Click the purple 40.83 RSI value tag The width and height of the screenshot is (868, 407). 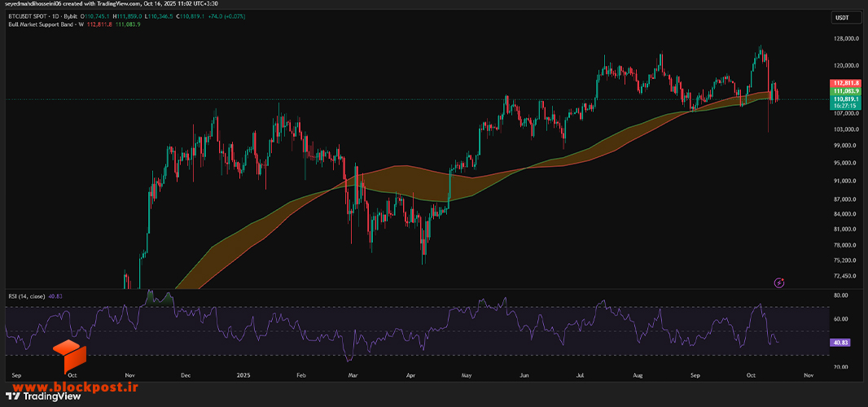pos(840,343)
